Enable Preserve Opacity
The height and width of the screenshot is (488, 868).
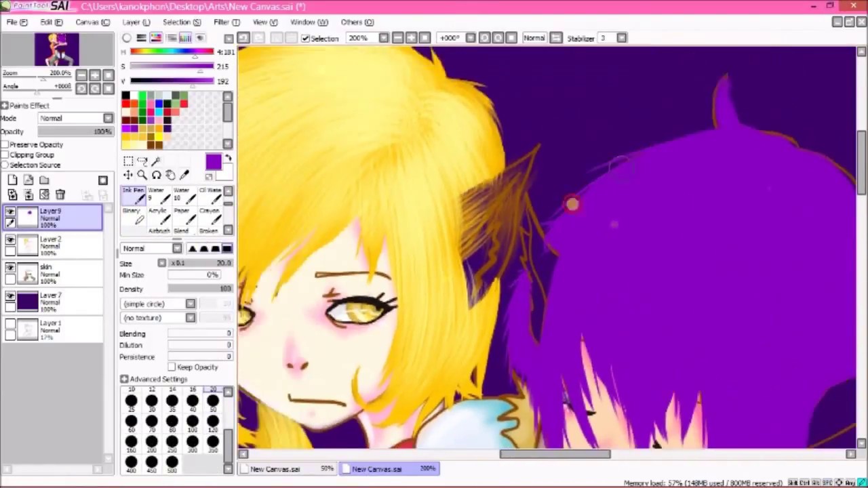[5, 144]
